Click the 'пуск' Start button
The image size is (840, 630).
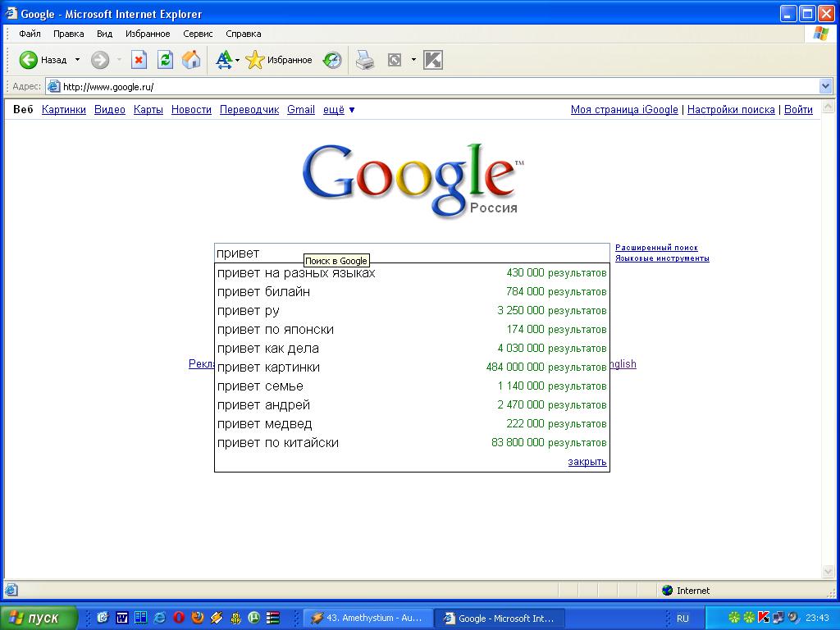click(39, 619)
